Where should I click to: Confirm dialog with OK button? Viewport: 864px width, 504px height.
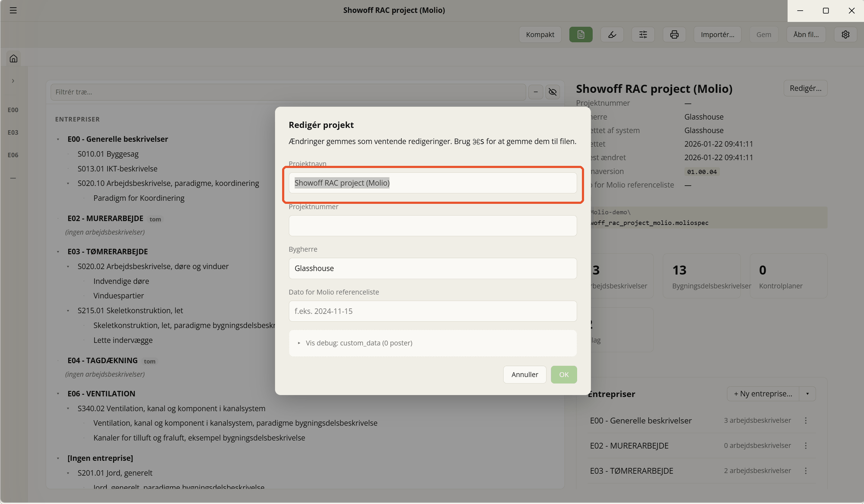564,374
